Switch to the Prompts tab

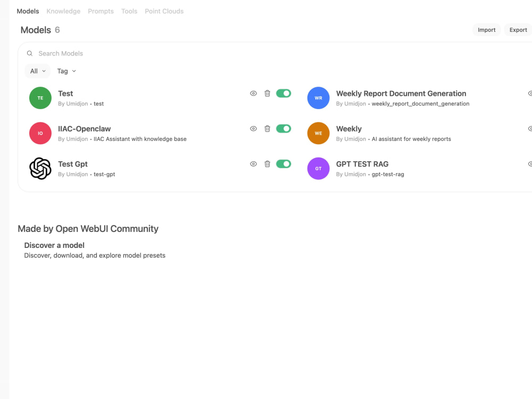coord(101,11)
